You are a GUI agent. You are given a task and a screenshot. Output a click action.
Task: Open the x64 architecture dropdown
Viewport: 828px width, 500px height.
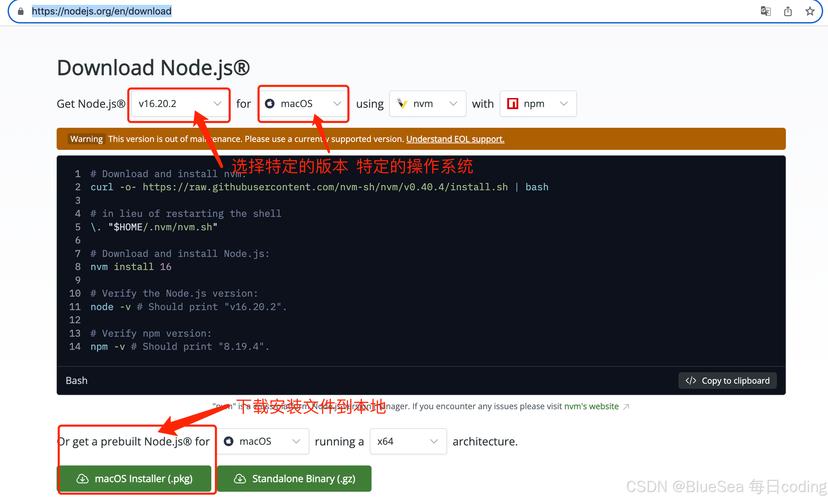click(408, 441)
